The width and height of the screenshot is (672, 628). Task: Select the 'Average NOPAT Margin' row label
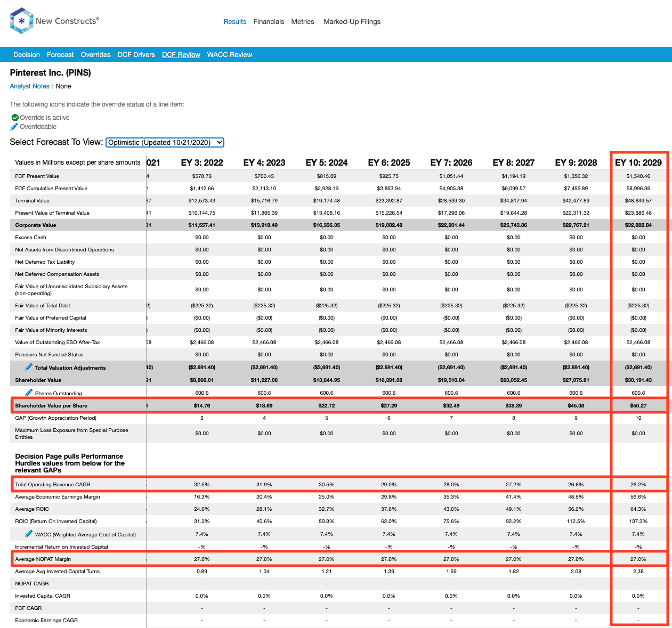[x=43, y=559]
